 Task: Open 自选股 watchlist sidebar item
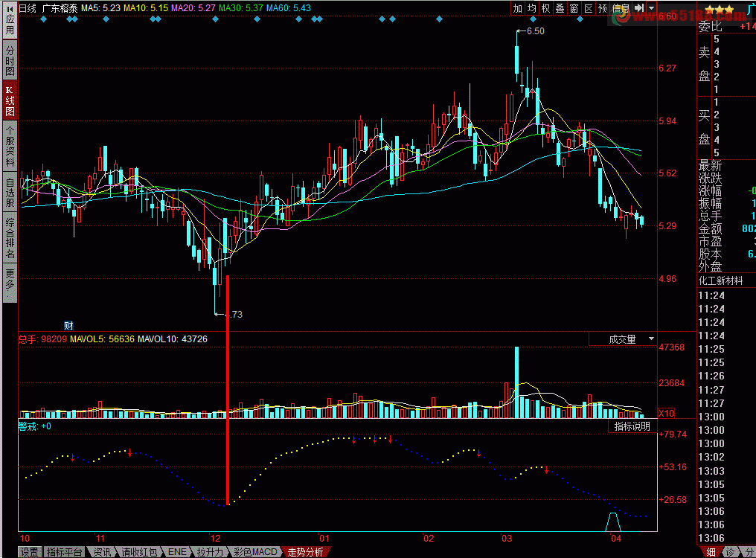tap(10, 193)
